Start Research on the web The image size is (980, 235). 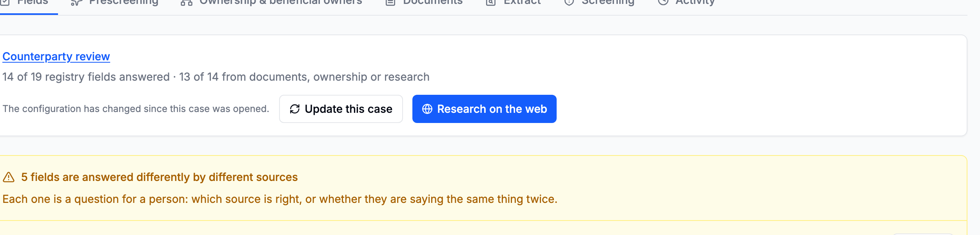click(484, 109)
